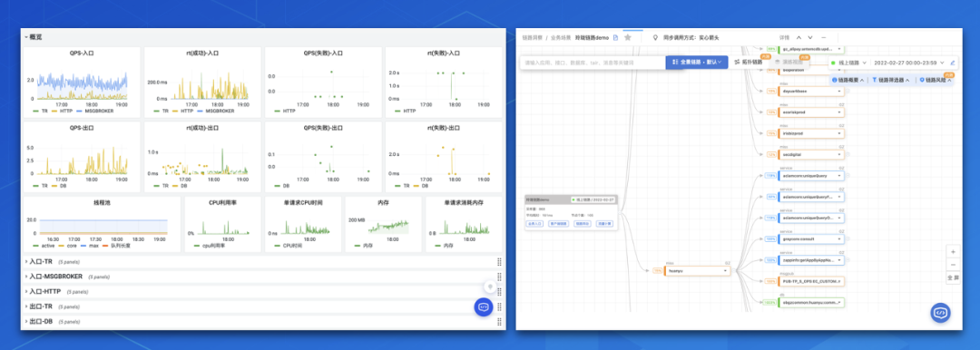
Task: Open the 线上链路 dropdown
Action: [848, 63]
